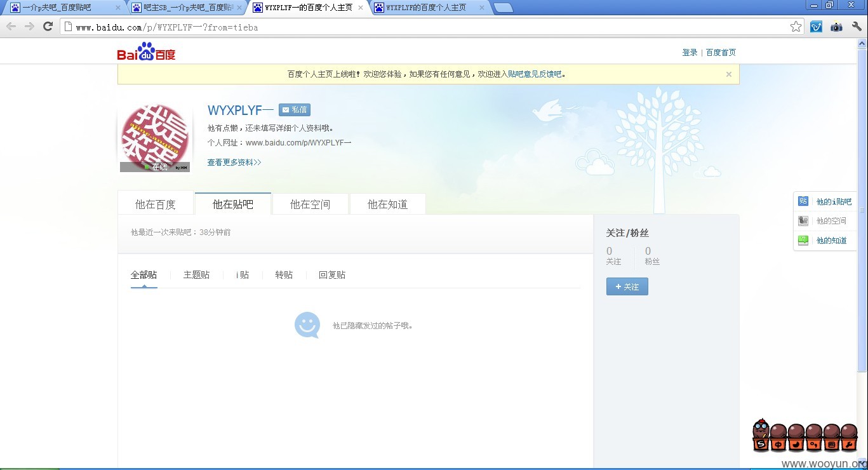868x470 pixels.
Task: Reload the page with refresh icon
Action: pos(48,26)
